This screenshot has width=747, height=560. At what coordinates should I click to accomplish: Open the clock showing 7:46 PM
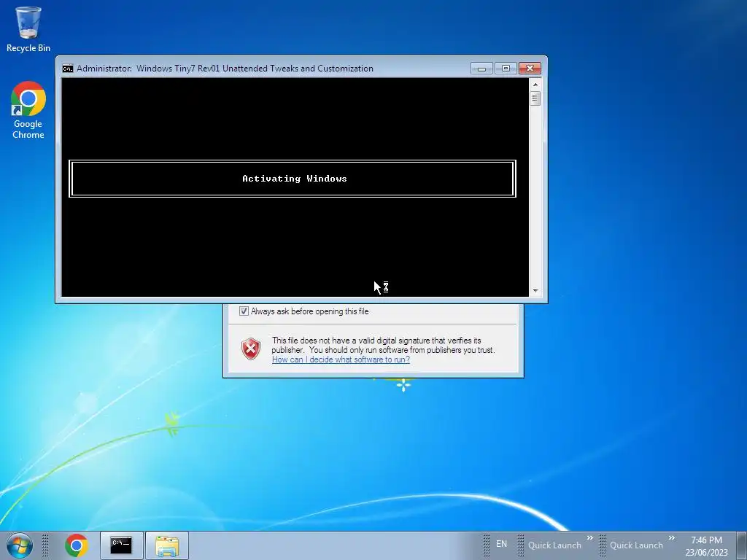click(706, 545)
